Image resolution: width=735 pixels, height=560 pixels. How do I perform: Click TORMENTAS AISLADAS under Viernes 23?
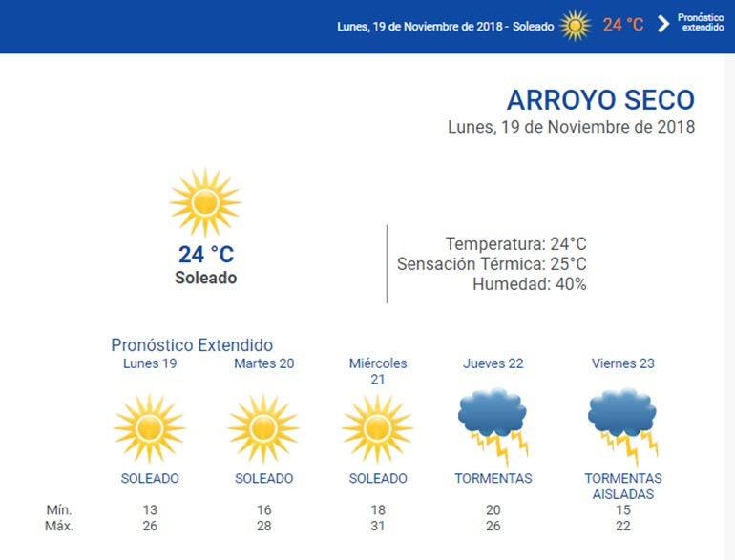coord(623,486)
